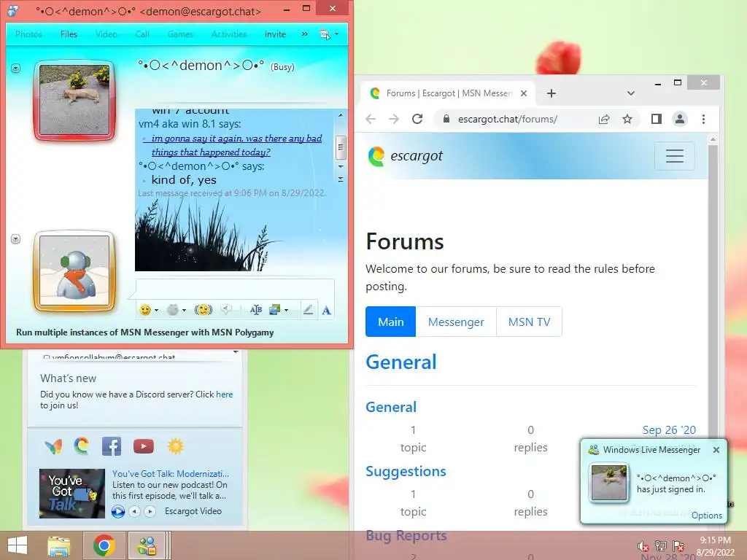Reload the escargot.chat forums page
This screenshot has height=560, width=747.
[417, 119]
